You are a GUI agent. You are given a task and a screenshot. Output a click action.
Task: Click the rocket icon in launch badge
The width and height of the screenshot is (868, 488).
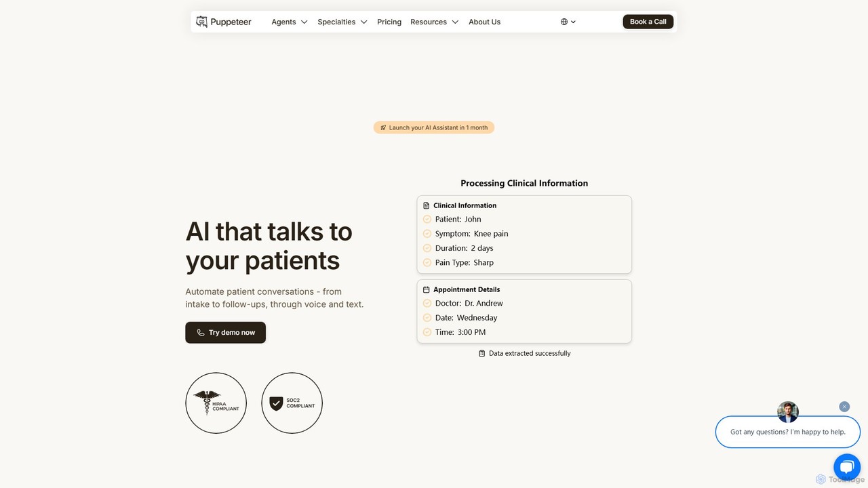pos(383,127)
